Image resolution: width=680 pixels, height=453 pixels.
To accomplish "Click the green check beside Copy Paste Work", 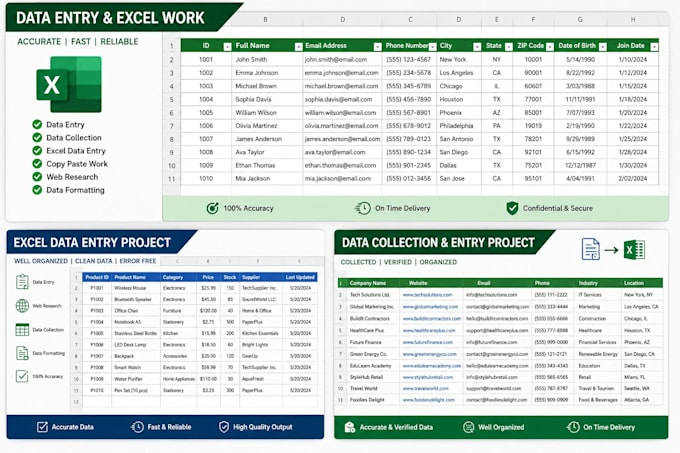I will [x=37, y=163].
